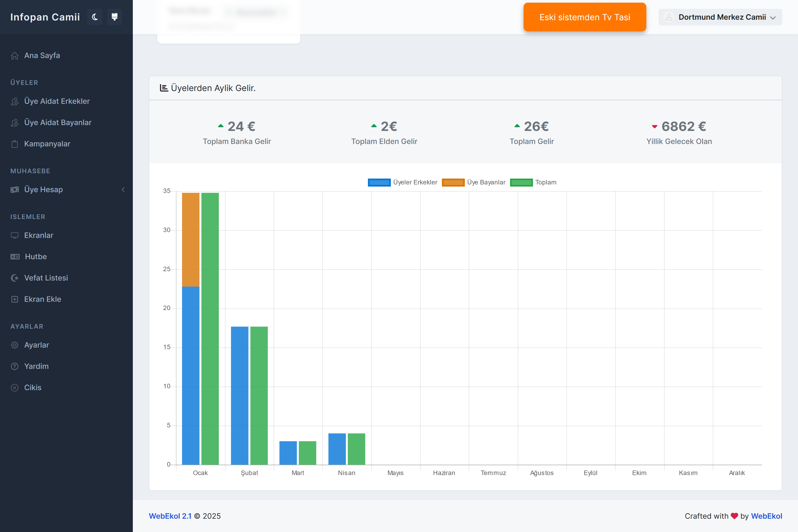Viewport: 798px width, 532px height.
Task: Open the WebEkol 2.1 footer link
Action: [x=170, y=516]
